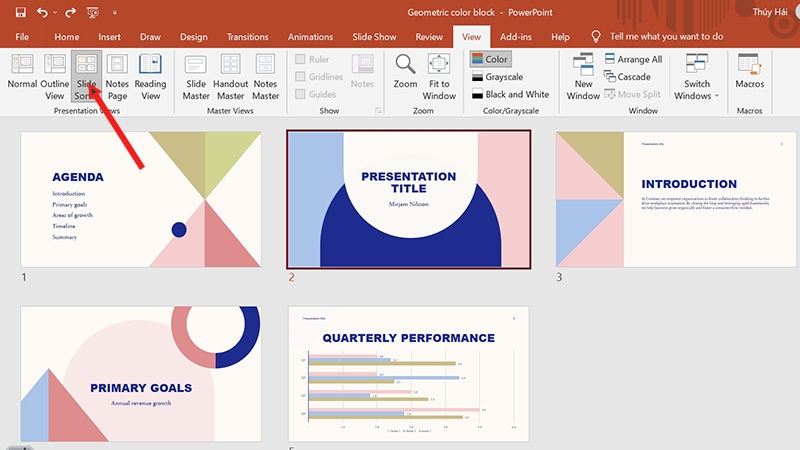Fit slide to window
This screenshot has width=800, height=450.
point(439,76)
